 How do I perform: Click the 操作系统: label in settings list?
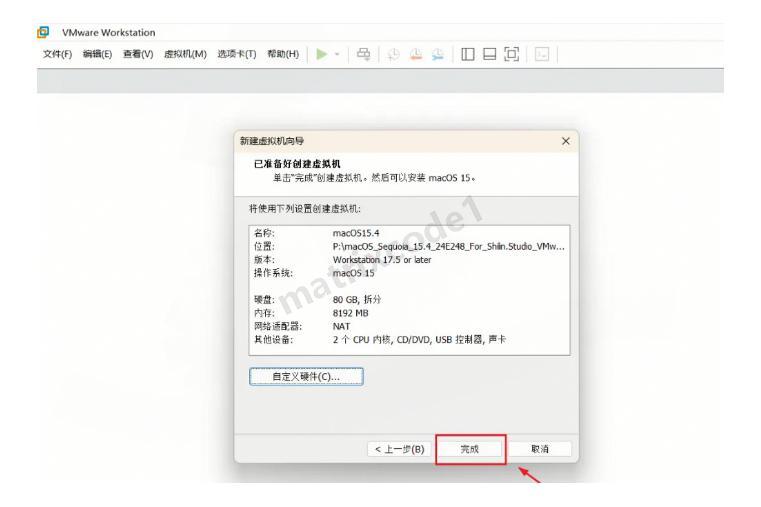pyautogui.click(x=274, y=273)
